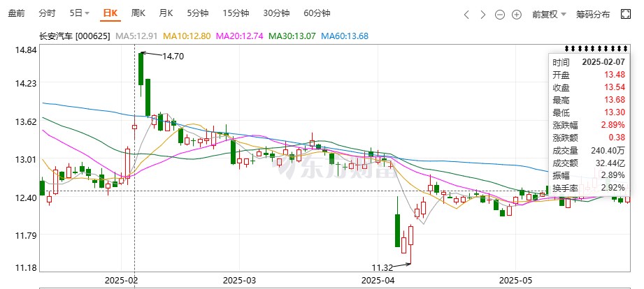Show the 15分钟 chart
This screenshot has width=644, height=289.
[236, 13]
